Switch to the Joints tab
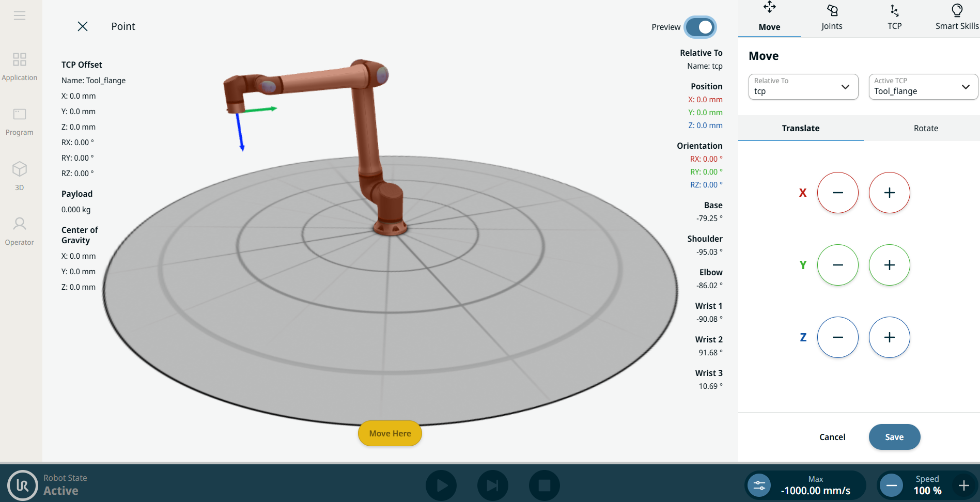Screen dimensions: 980x502 click(832, 19)
